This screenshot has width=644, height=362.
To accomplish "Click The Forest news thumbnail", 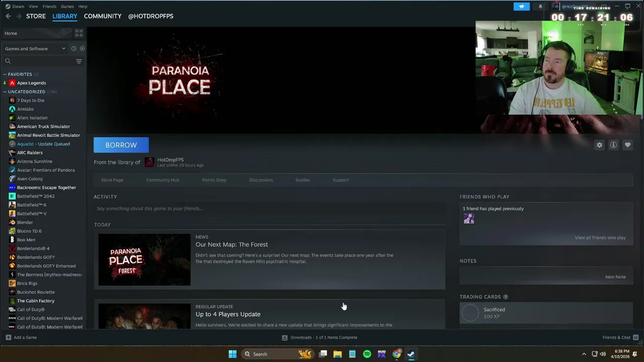I will pyautogui.click(x=144, y=260).
